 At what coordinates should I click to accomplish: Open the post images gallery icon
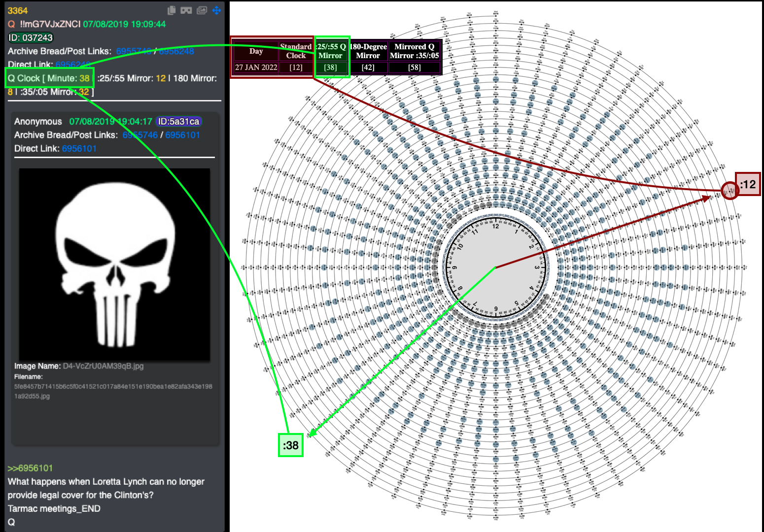click(202, 10)
